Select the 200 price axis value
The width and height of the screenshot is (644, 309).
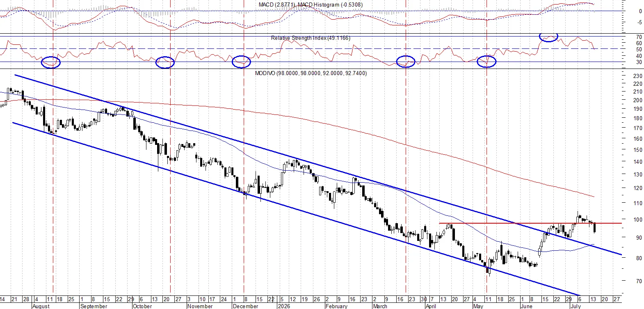coord(638,101)
